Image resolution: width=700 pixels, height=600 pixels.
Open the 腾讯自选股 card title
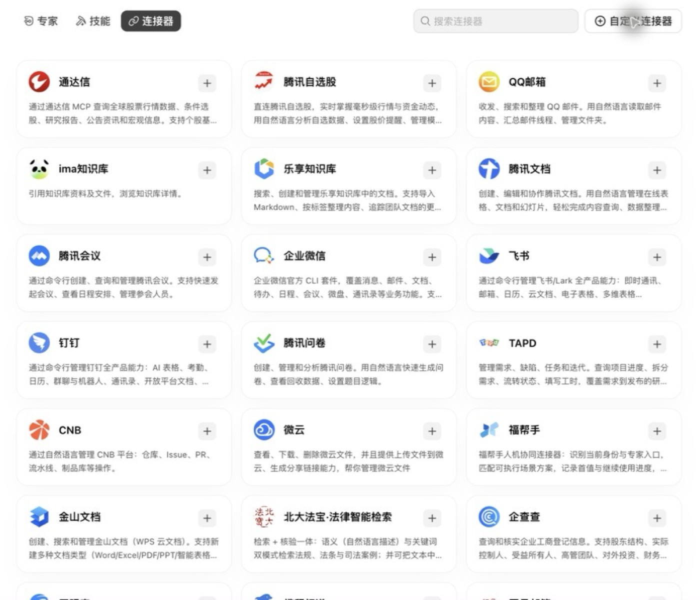[x=310, y=82]
